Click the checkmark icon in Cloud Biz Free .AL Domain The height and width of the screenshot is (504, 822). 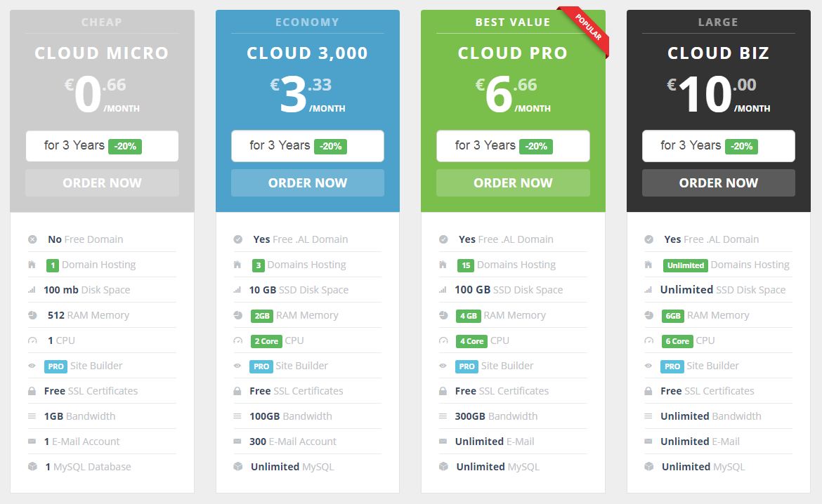[x=649, y=239]
